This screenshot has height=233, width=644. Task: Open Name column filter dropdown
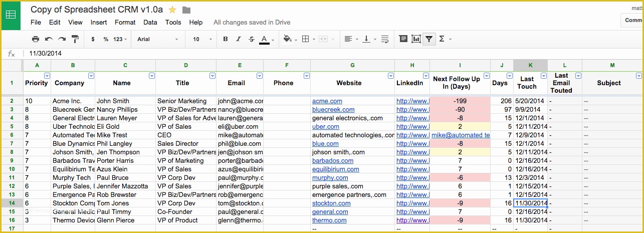pos(152,76)
